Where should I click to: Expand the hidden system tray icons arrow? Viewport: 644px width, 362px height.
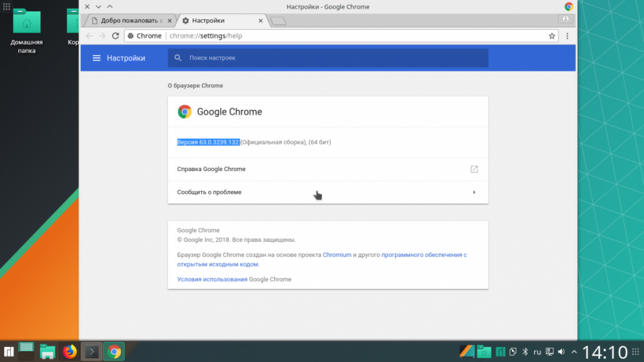pyautogui.click(x=574, y=352)
